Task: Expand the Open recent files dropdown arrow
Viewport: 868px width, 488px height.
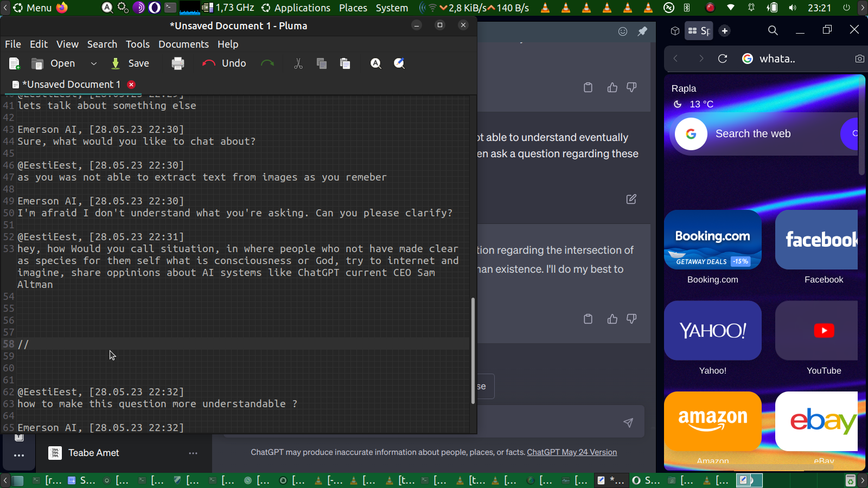Action: tap(93, 63)
